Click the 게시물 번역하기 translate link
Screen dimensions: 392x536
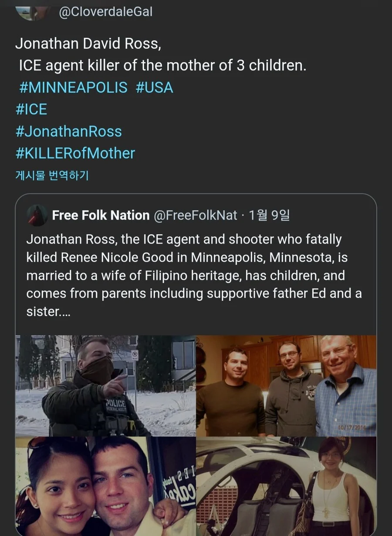(x=52, y=176)
